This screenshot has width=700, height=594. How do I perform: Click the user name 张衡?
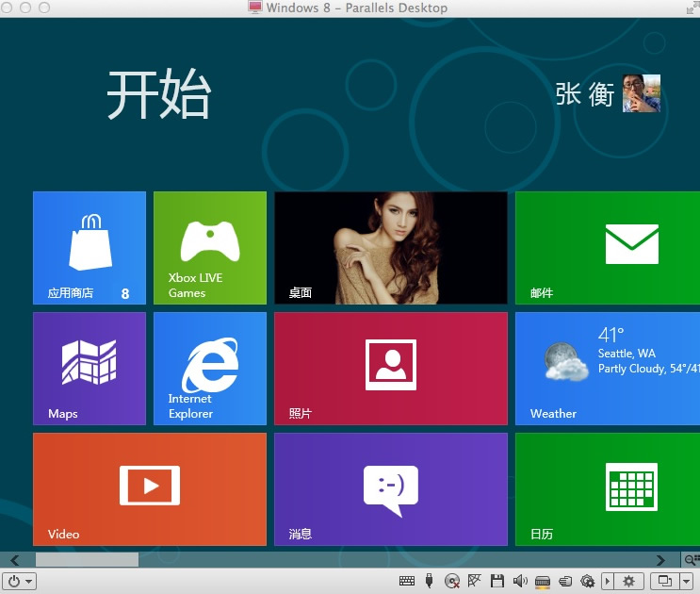[x=584, y=94]
